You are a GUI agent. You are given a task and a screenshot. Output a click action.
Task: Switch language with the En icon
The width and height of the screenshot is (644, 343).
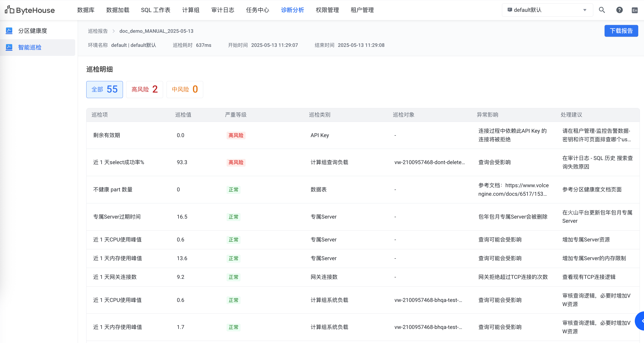pyautogui.click(x=635, y=10)
